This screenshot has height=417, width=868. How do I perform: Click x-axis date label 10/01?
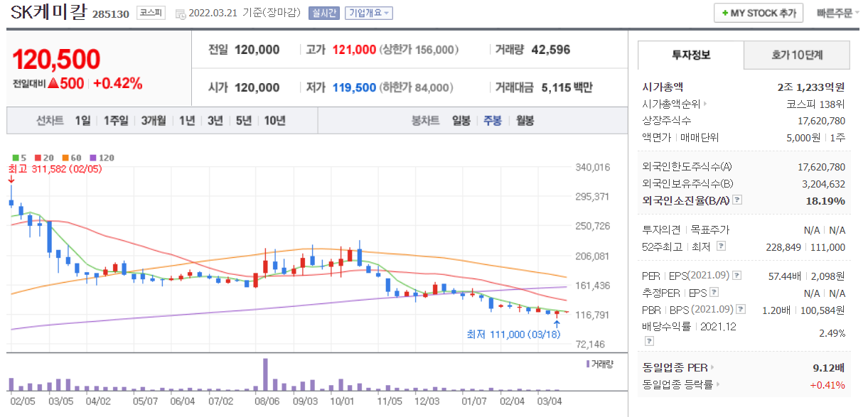342,401
